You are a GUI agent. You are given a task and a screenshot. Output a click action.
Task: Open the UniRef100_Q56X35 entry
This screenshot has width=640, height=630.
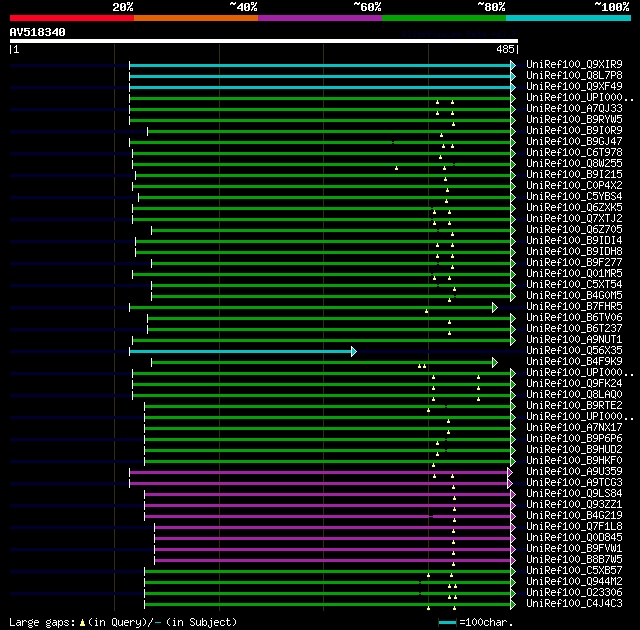point(574,351)
